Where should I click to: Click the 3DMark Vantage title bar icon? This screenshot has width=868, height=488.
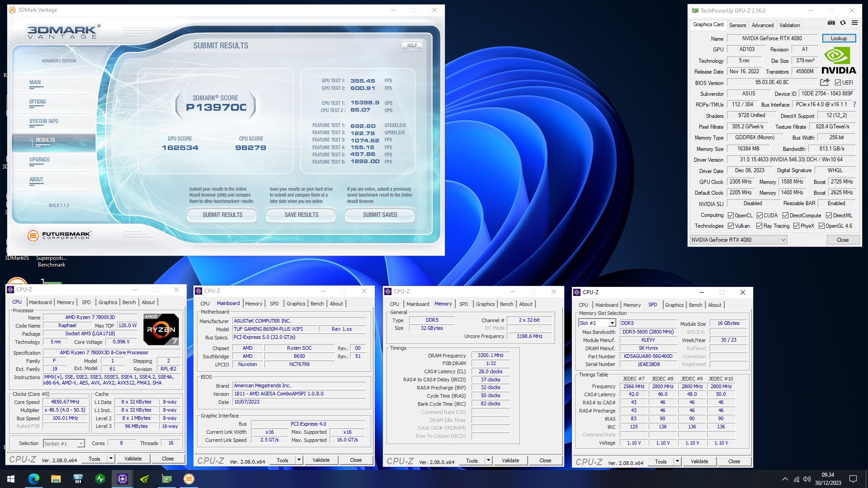(12, 9)
